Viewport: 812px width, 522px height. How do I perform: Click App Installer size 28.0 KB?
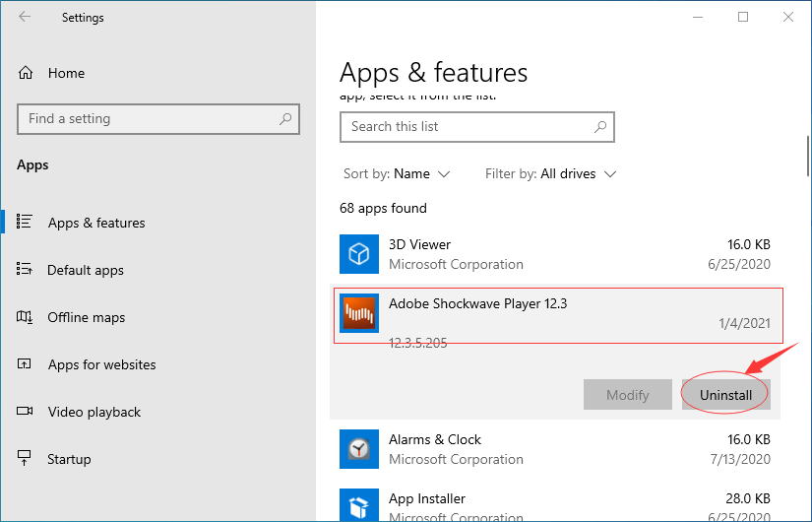748,498
